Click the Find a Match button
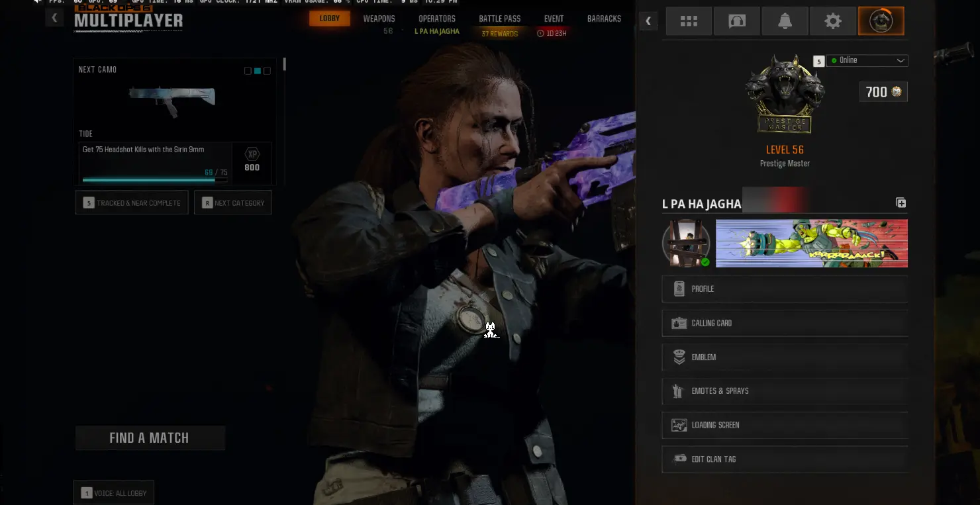 150,438
